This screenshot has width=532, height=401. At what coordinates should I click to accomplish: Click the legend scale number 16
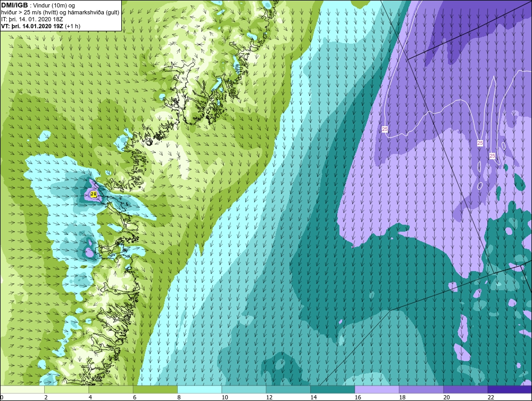coord(358,398)
